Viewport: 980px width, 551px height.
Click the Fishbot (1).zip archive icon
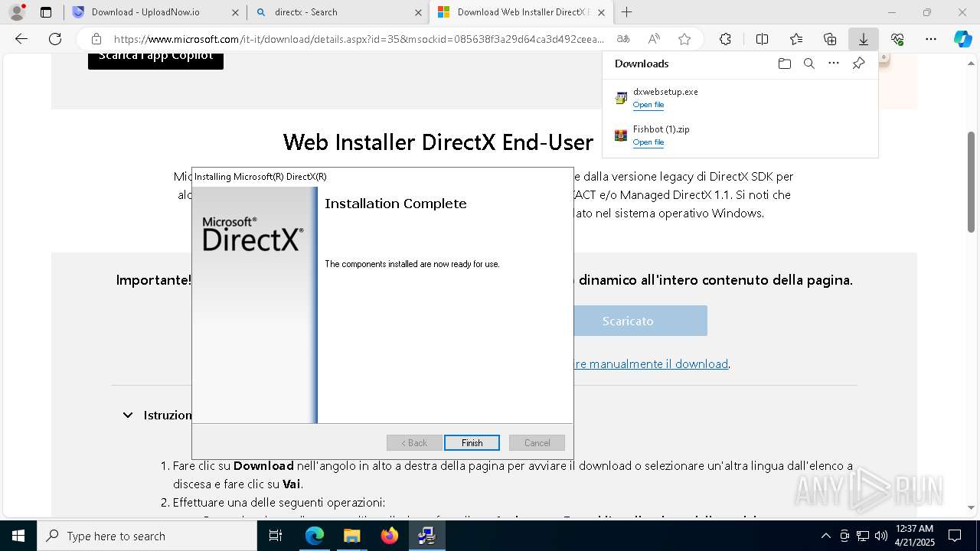[x=621, y=135]
